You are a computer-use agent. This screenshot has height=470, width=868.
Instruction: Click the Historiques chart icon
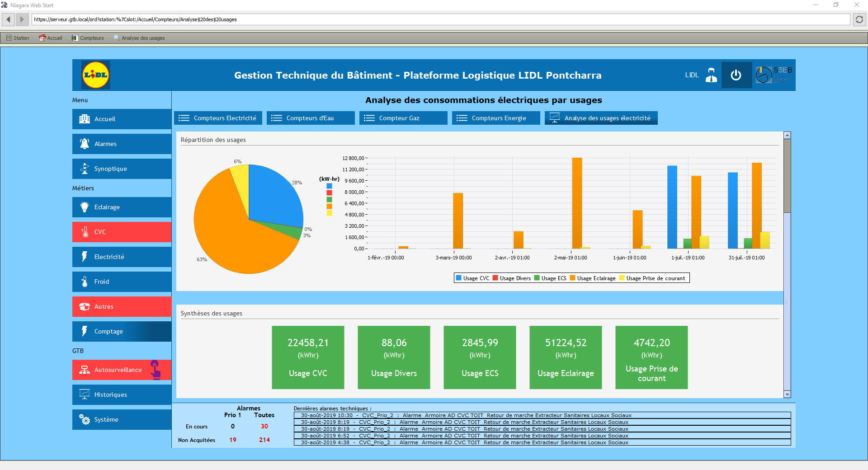85,395
